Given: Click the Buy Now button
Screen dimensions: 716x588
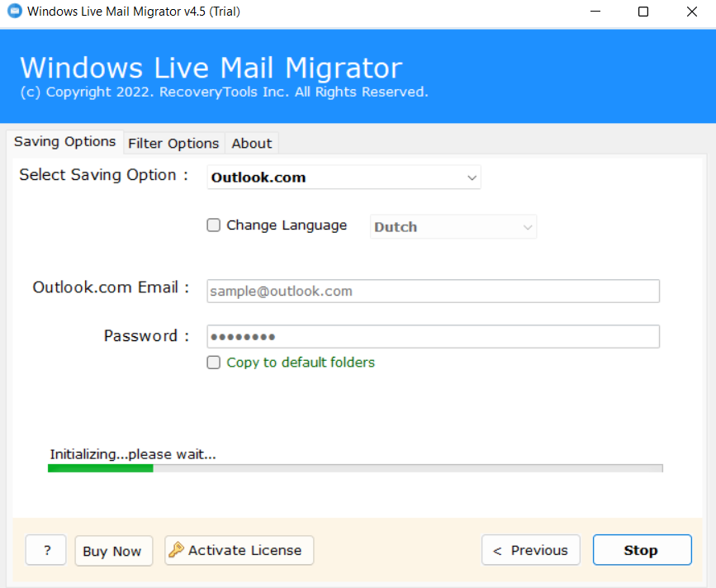Looking at the screenshot, I should (x=114, y=551).
